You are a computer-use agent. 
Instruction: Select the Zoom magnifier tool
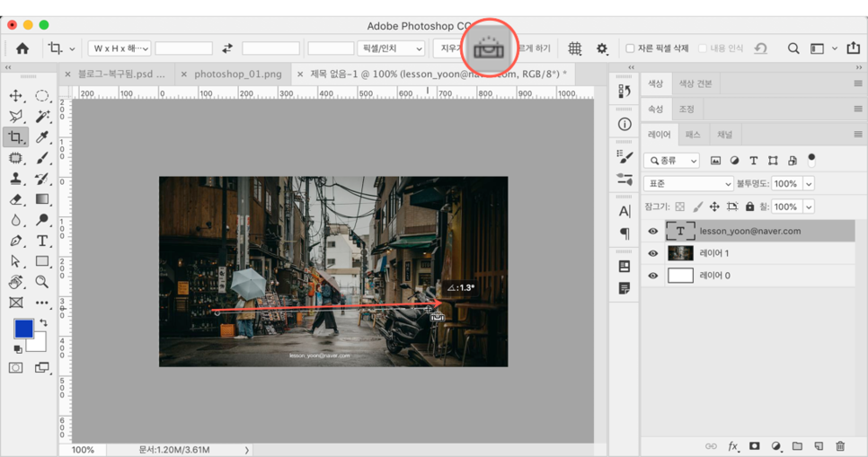(42, 282)
